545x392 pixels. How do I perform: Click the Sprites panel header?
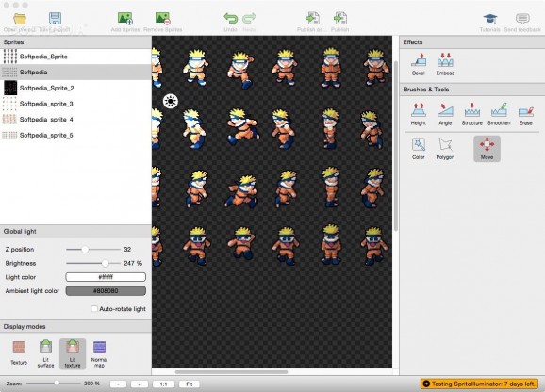coord(75,42)
